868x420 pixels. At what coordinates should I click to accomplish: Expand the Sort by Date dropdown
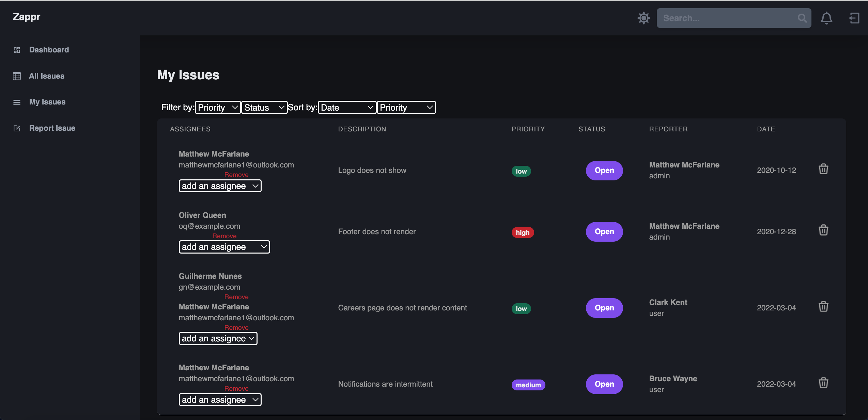(x=347, y=108)
